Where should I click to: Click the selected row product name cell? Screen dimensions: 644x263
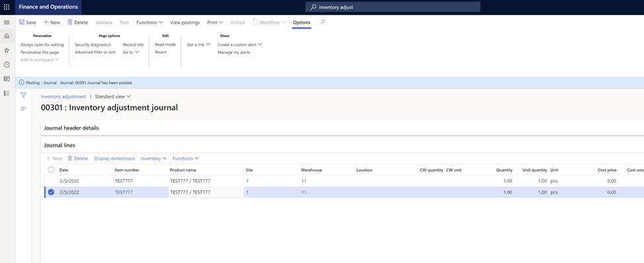(206, 192)
